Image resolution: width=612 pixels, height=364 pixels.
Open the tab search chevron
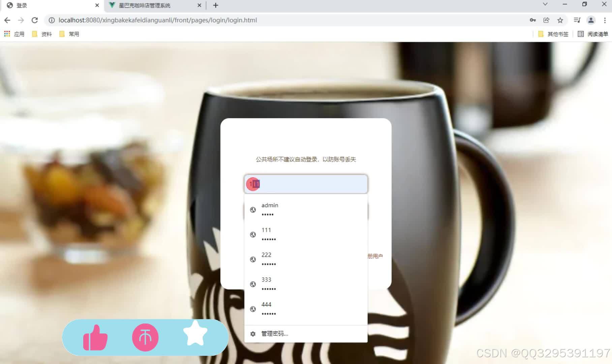click(545, 4)
